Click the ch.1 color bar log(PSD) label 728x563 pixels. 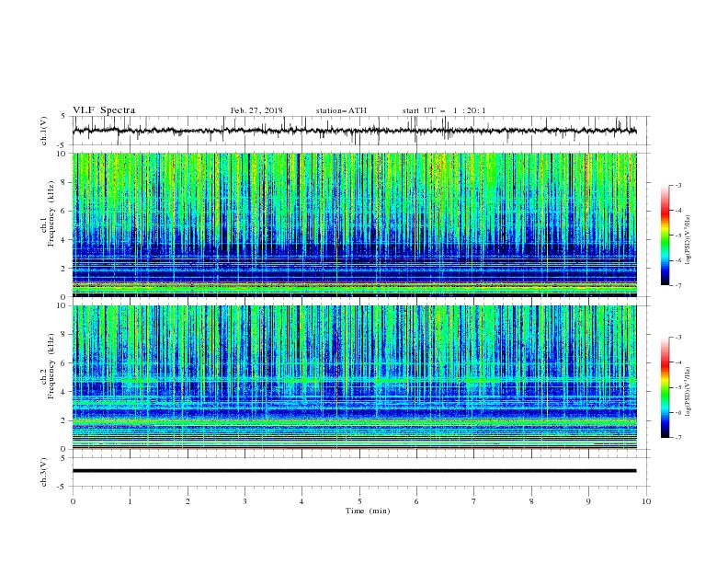(x=688, y=240)
